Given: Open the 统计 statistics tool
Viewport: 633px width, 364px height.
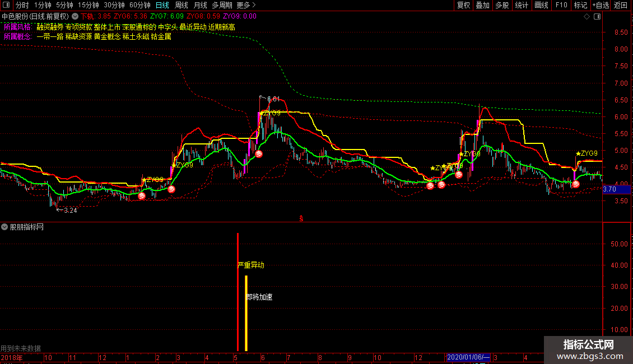Looking at the screenshot, I should pyautogui.click(x=521, y=5).
